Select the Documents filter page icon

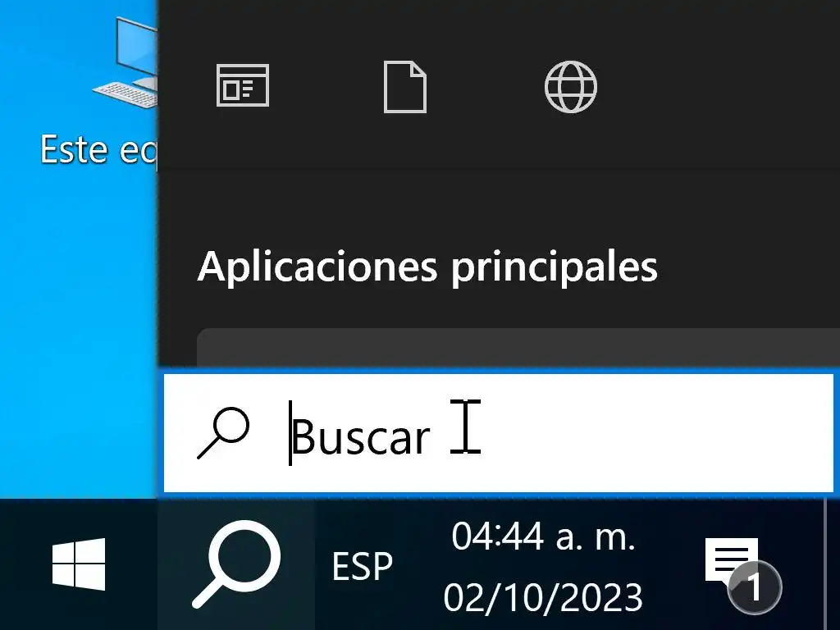(405, 87)
